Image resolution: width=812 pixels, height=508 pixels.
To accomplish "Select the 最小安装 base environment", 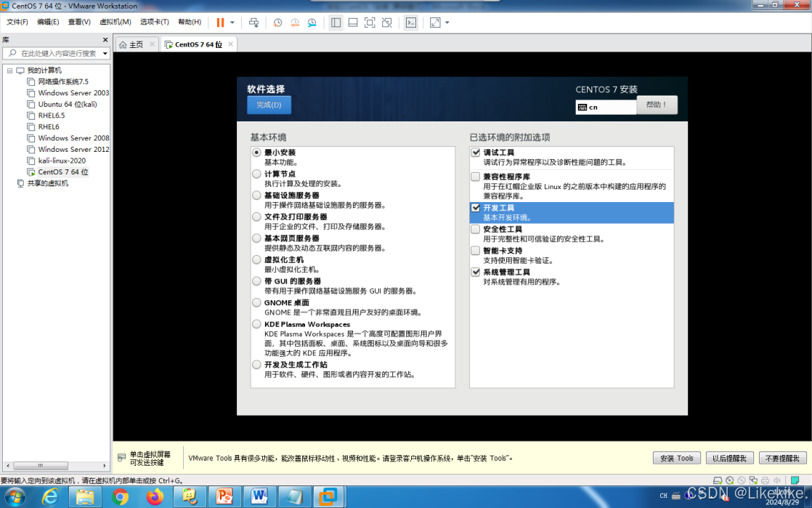I will [256, 153].
